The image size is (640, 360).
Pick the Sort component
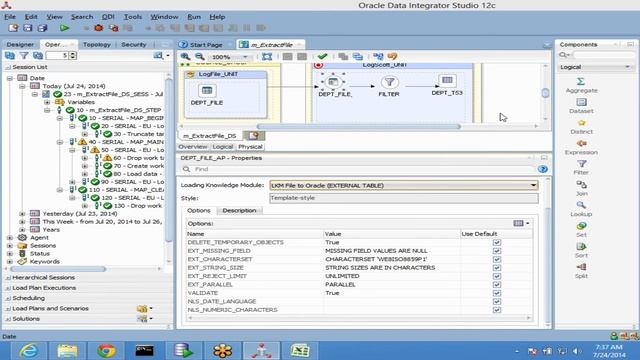581,250
